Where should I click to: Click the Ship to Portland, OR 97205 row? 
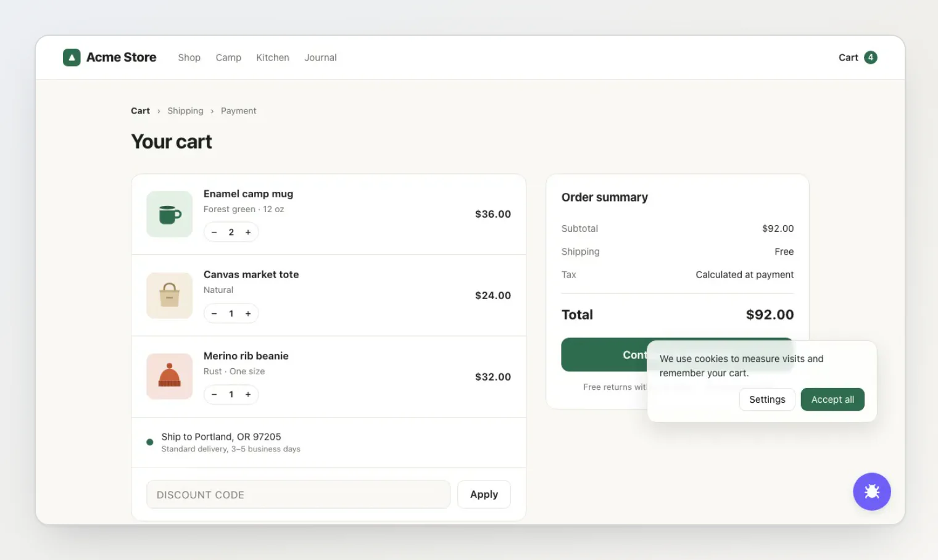point(328,442)
